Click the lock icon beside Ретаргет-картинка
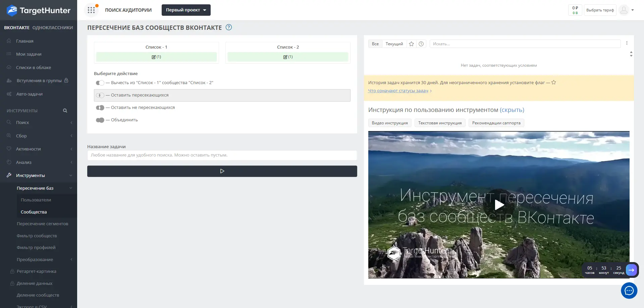The image size is (644, 308). click(x=12, y=271)
